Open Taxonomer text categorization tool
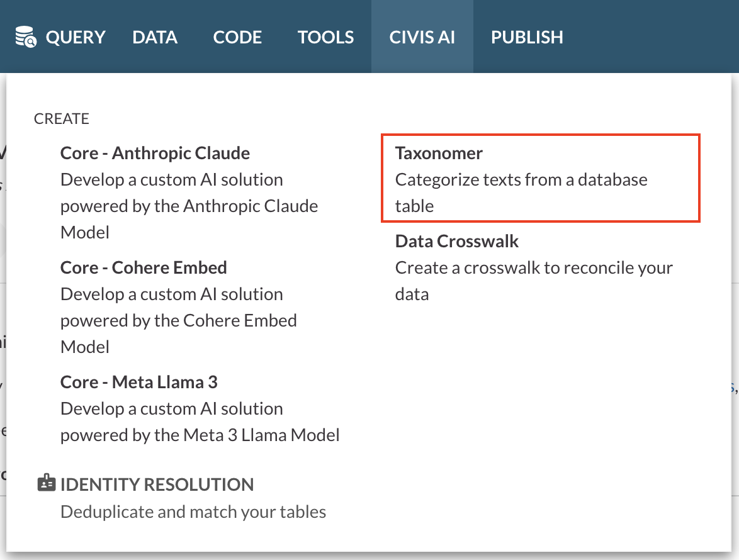The width and height of the screenshot is (739, 560). (541, 178)
